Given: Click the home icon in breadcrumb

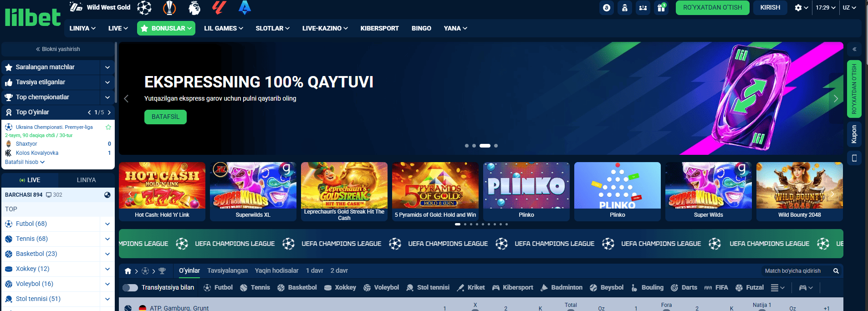Looking at the screenshot, I should click(x=128, y=271).
